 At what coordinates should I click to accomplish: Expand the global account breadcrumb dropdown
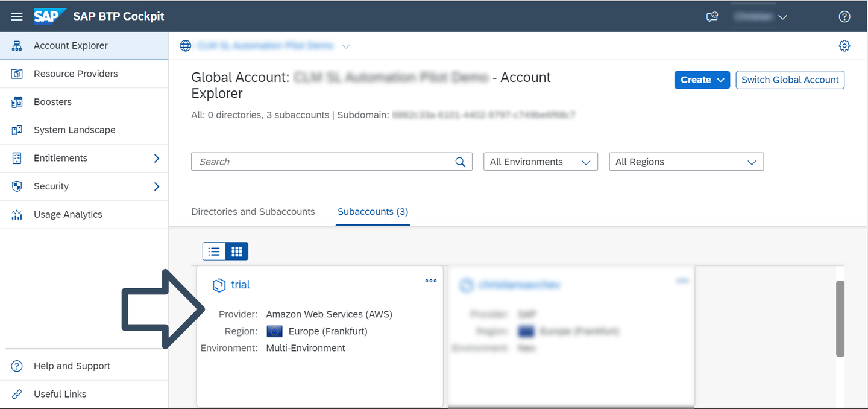click(x=346, y=46)
